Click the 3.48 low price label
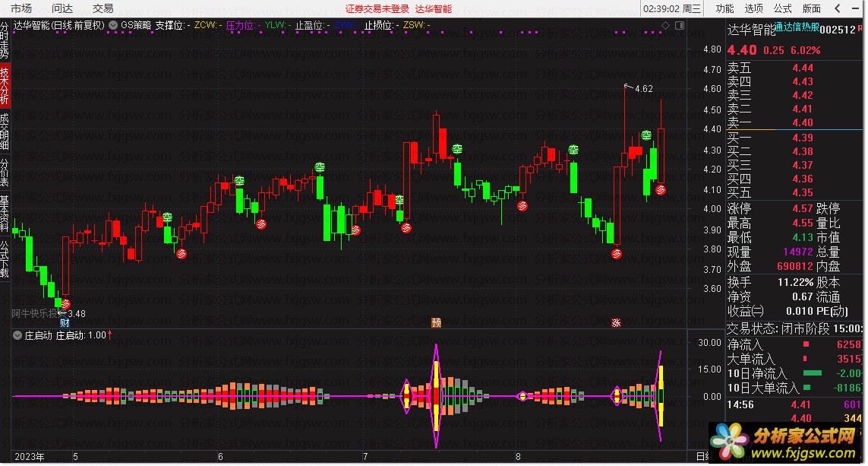The width and height of the screenshot is (868, 466). click(77, 314)
